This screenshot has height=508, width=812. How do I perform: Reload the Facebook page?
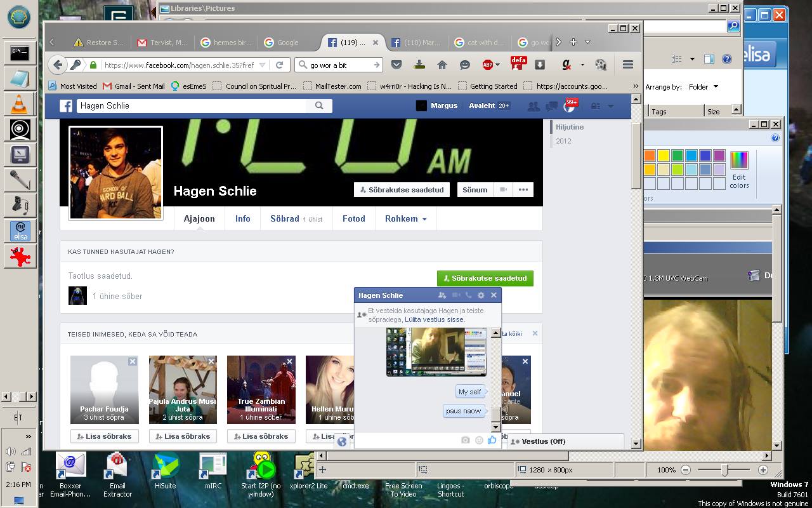(x=279, y=65)
